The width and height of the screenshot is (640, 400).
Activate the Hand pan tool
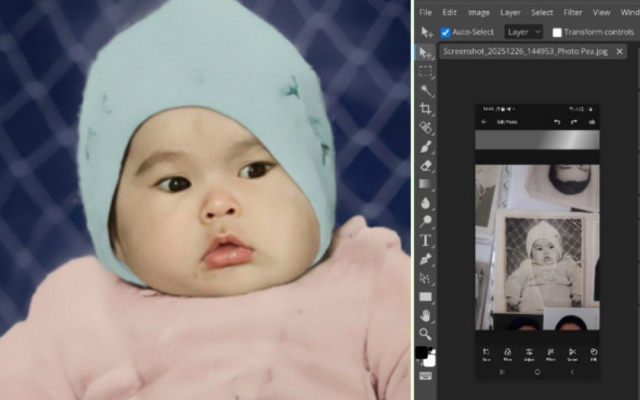426,315
